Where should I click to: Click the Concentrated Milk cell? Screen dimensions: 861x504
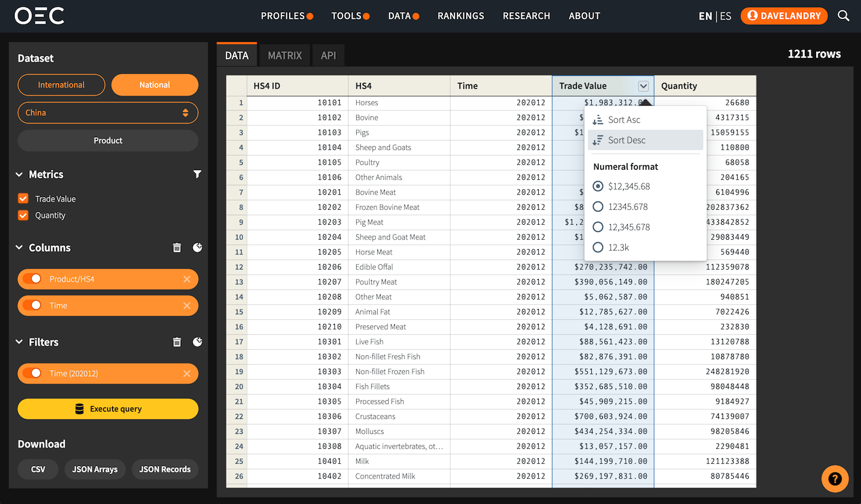(x=400, y=476)
